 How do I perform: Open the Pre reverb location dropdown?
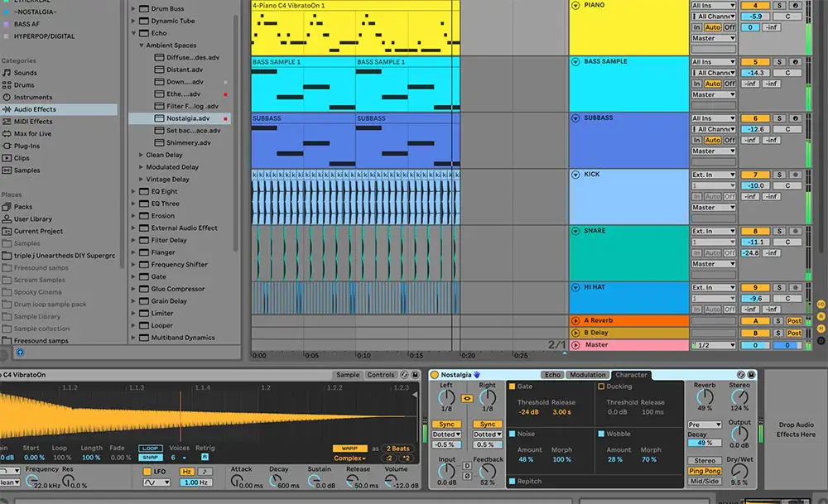[x=705, y=424]
